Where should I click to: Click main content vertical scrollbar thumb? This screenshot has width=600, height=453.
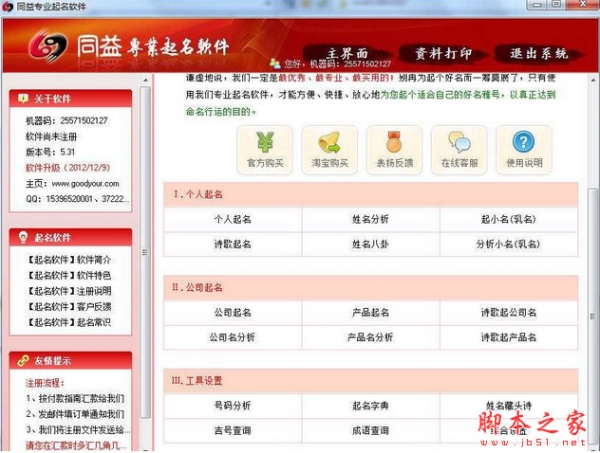593,317
